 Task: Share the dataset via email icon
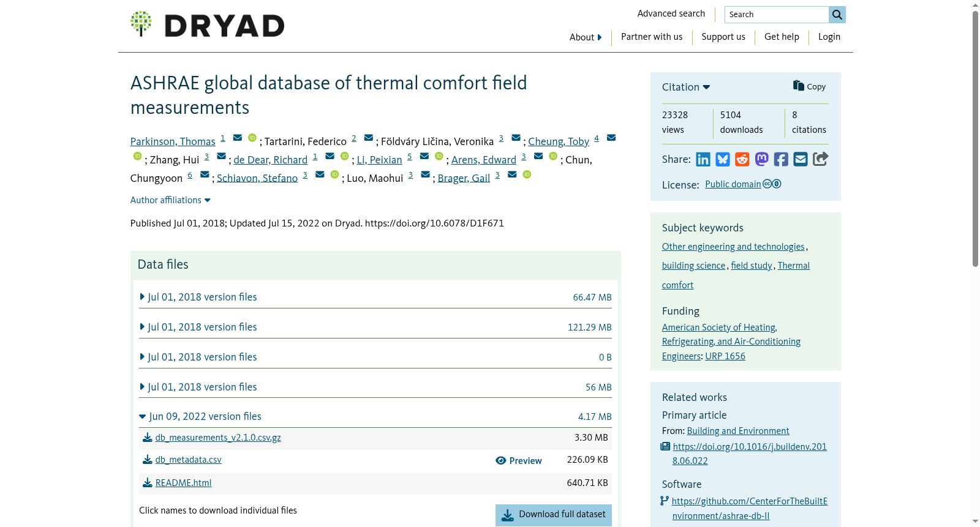coord(801,160)
